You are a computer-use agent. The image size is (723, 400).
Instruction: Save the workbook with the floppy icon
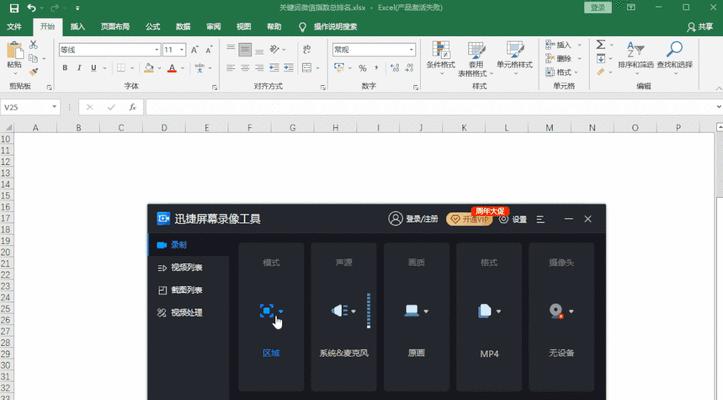14,8
